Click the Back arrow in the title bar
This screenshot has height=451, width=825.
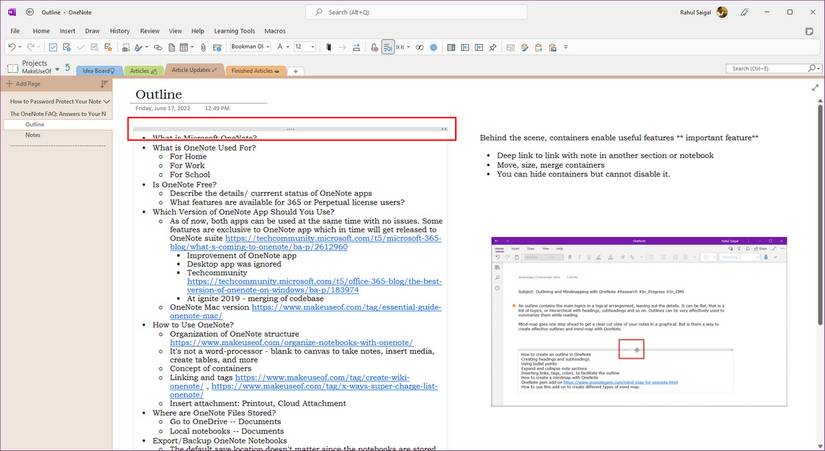30,12
